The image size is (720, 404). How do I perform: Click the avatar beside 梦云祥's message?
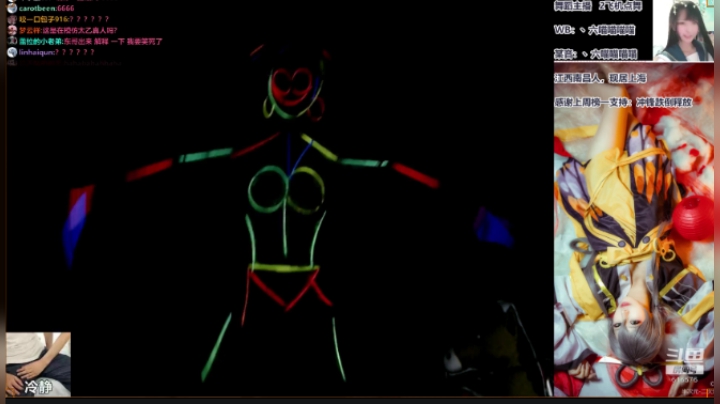pos(12,30)
